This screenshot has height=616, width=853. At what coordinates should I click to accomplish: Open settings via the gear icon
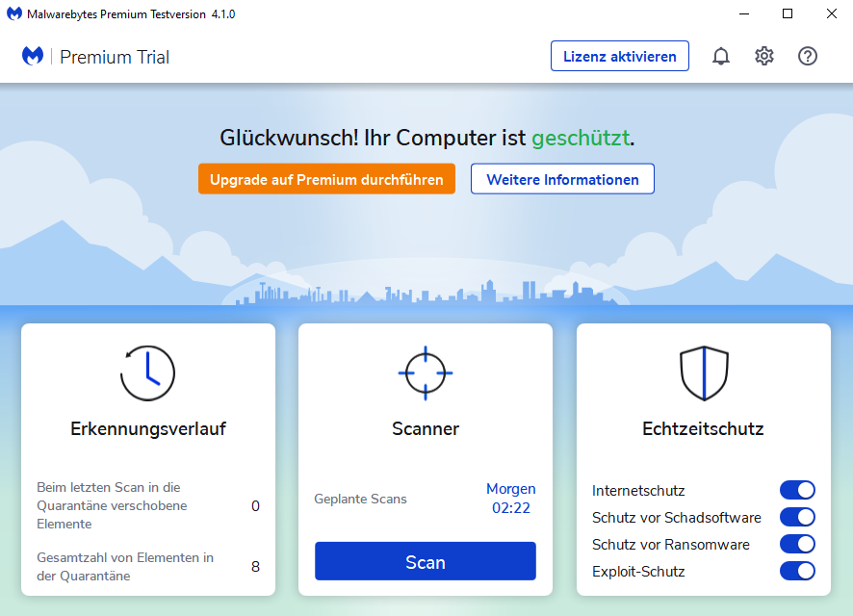764,56
